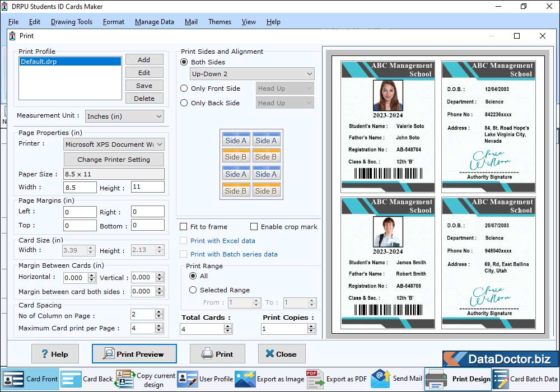Increase No of Column on Page
Viewport: 560px width, 392px height.
click(x=159, y=312)
